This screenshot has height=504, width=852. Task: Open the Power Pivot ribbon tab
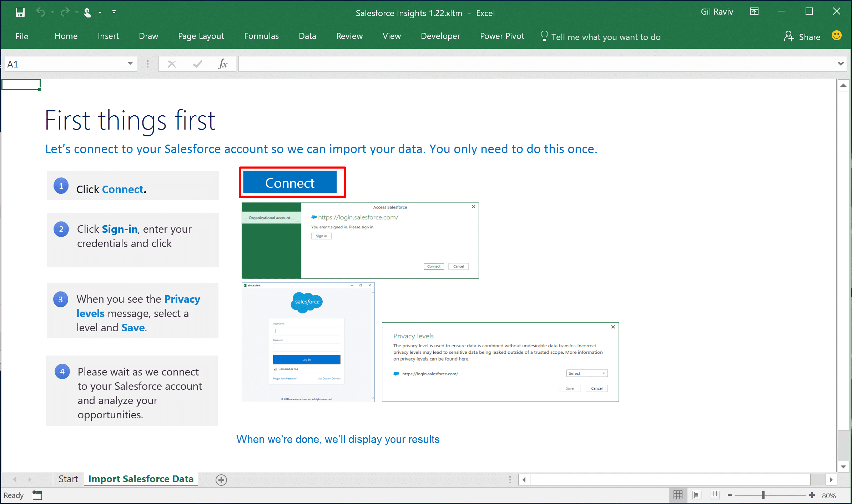[x=502, y=36]
